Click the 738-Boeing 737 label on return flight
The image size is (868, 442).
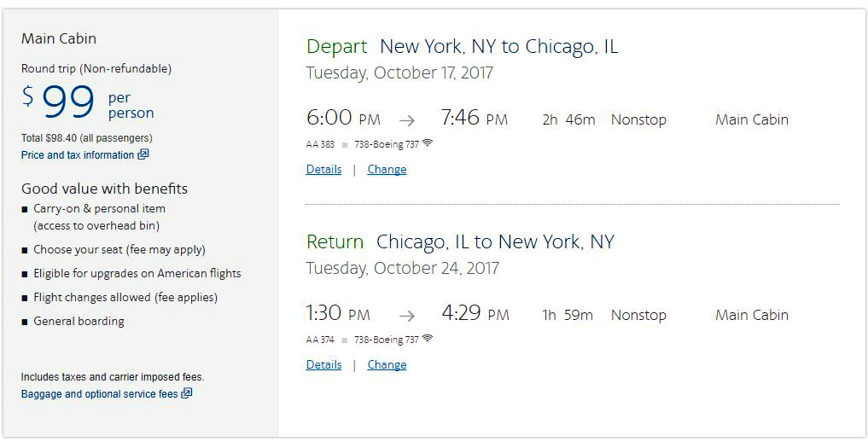(x=386, y=340)
